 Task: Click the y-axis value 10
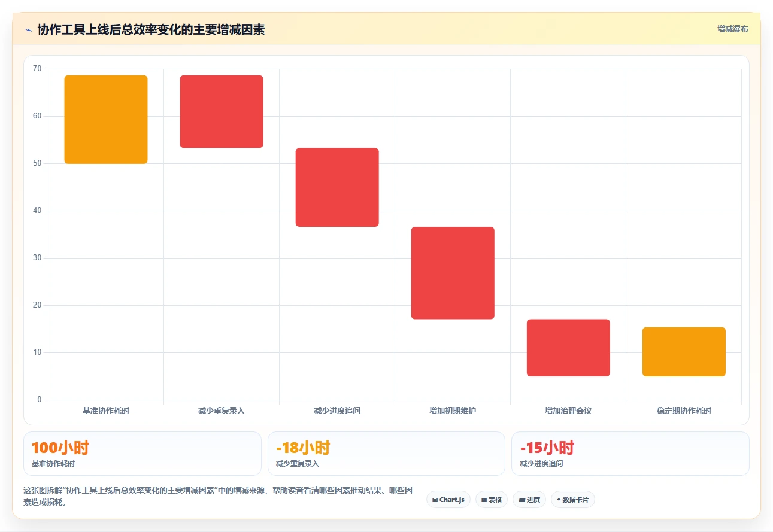tap(37, 352)
